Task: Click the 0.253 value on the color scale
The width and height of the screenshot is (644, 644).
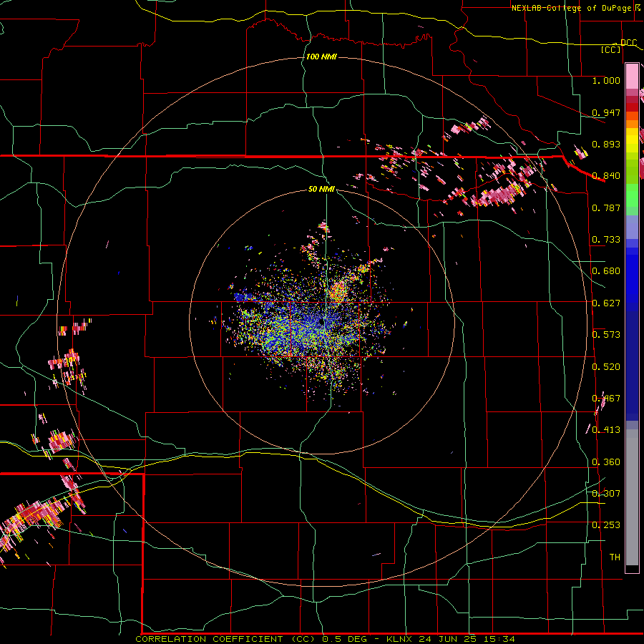Action: click(x=606, y=525)
